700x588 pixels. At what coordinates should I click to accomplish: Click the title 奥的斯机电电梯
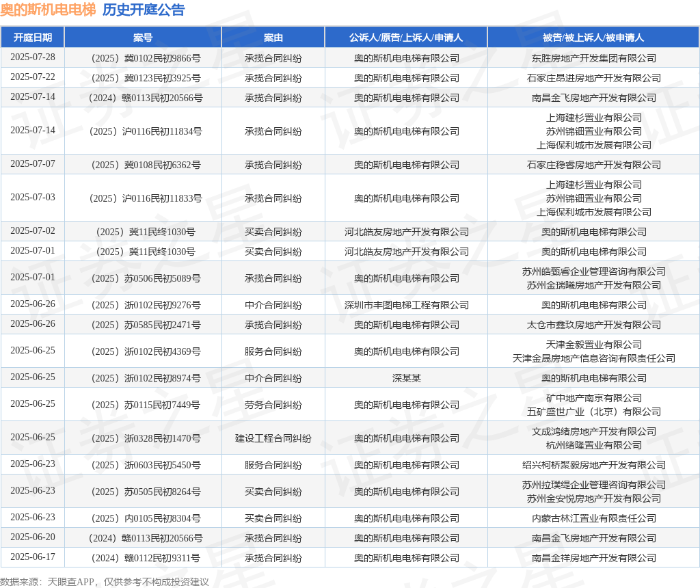(48, 10)
